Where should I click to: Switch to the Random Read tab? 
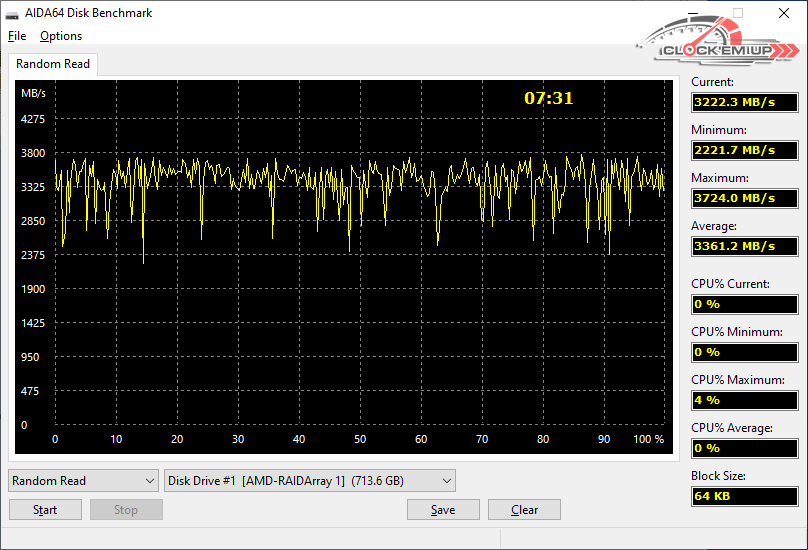pos(53,64)
